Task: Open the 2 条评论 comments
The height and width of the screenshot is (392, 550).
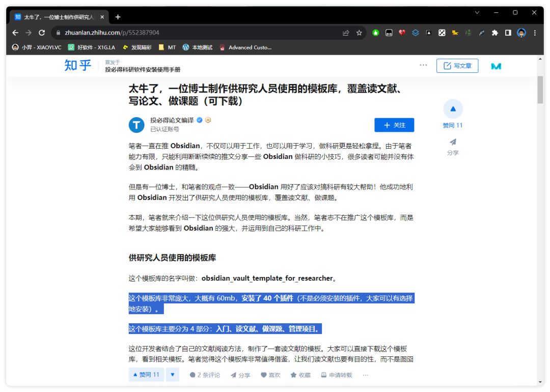Action: click(x=205, y=375)
